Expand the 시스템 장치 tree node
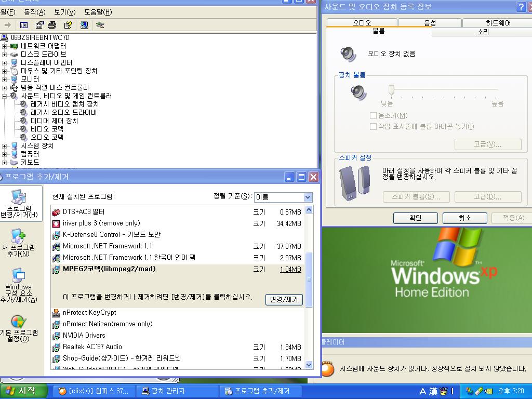532x399 pixels. coord(4,146)
